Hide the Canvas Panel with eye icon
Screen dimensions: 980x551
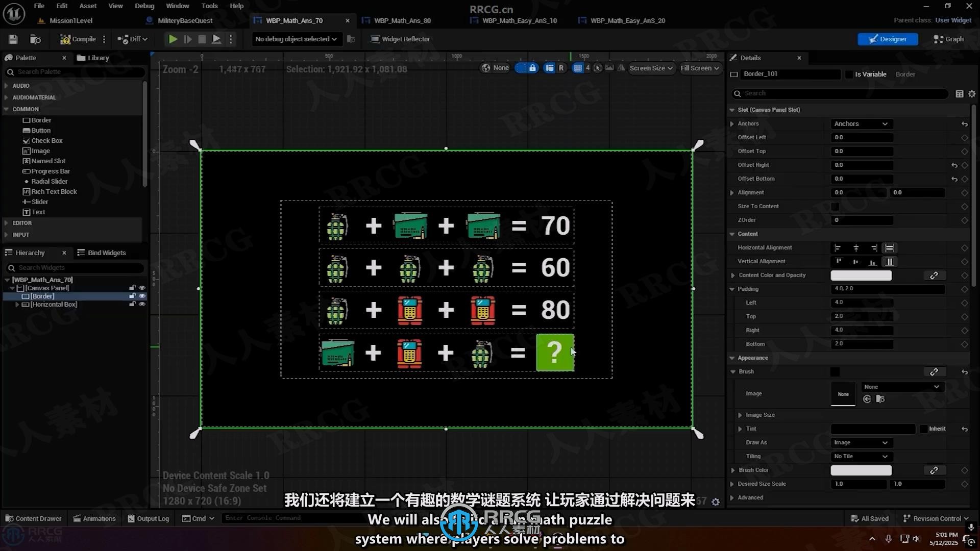pos(142,288)
